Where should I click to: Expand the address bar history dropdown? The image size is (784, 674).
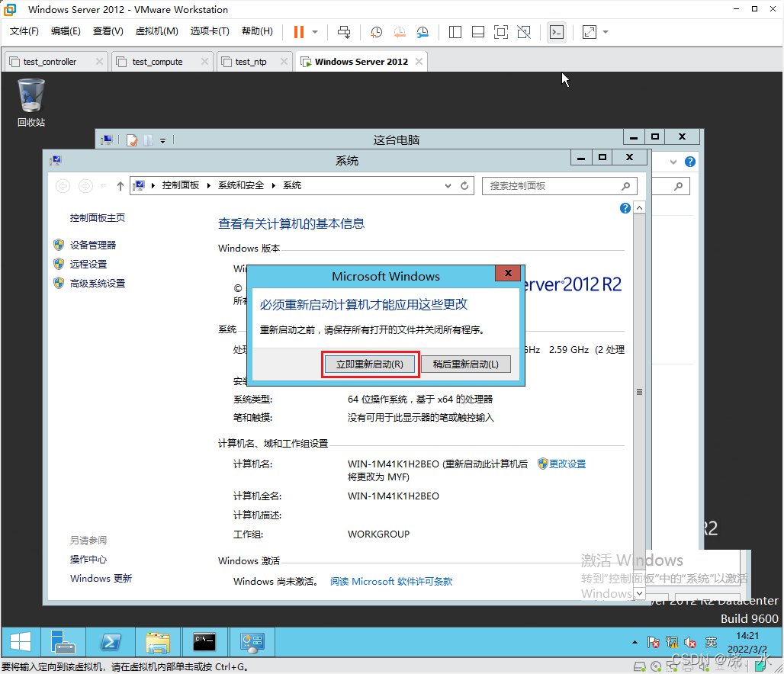[x=448, y=185]
